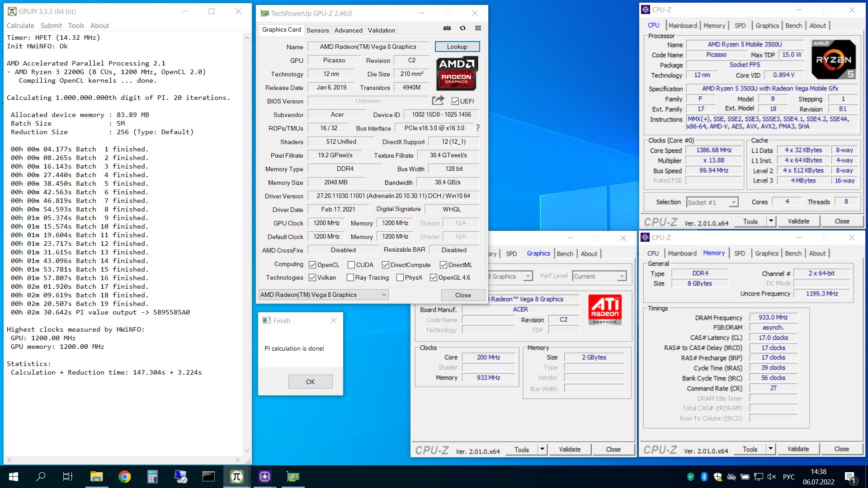
Task: Expand the Tools arrow in CPU-Z Memory window
Action: point(771,449)
